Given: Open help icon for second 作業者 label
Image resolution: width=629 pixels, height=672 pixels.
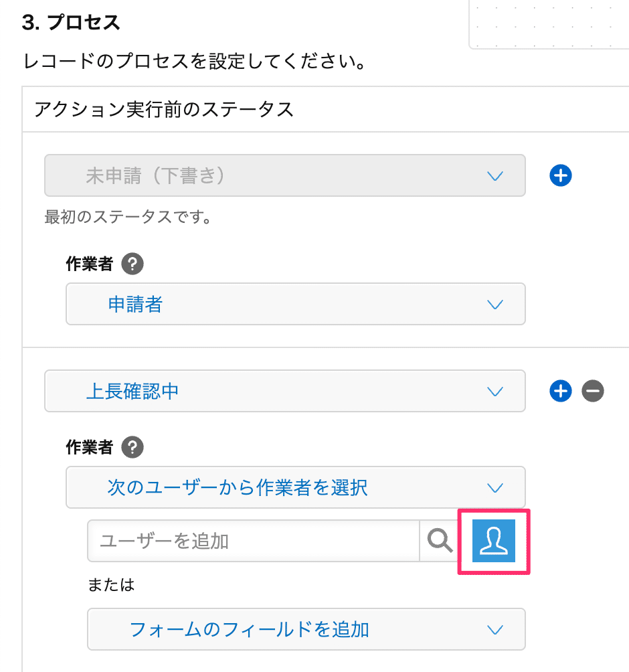Looking at the screenshot, I should [132, 447].
